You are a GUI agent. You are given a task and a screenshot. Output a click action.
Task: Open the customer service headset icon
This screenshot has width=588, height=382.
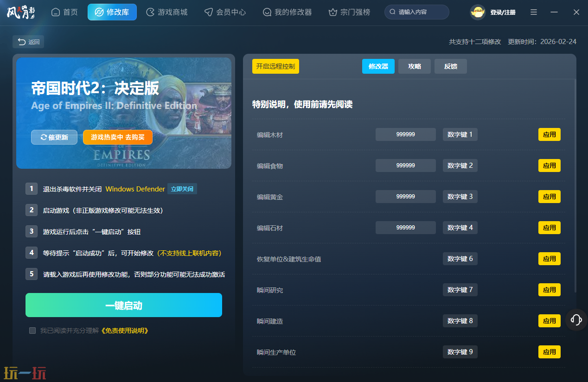[576, 319]
